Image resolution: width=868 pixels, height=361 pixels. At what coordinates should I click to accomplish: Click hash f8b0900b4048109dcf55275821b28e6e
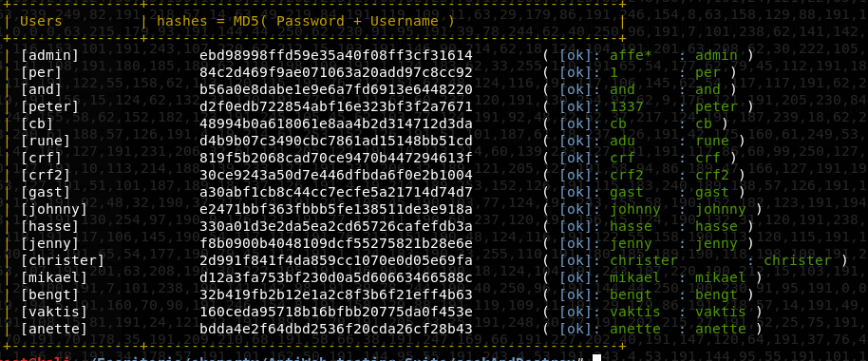tap(336, 243)
